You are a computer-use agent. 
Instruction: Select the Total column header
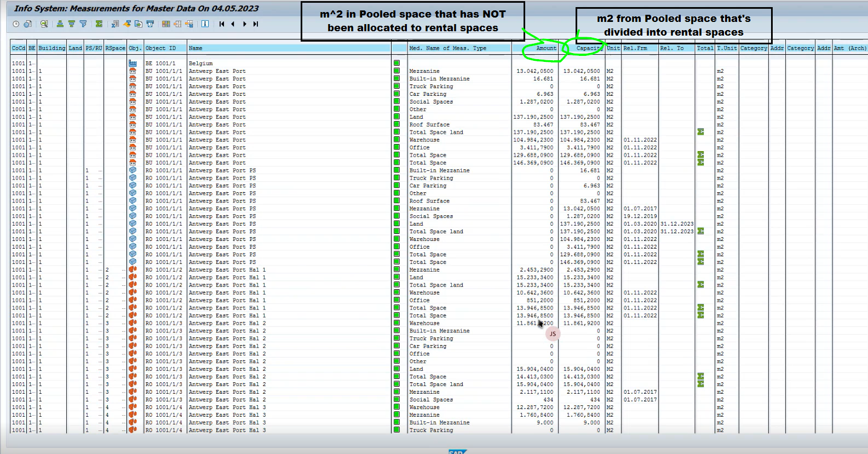point(705,48)
